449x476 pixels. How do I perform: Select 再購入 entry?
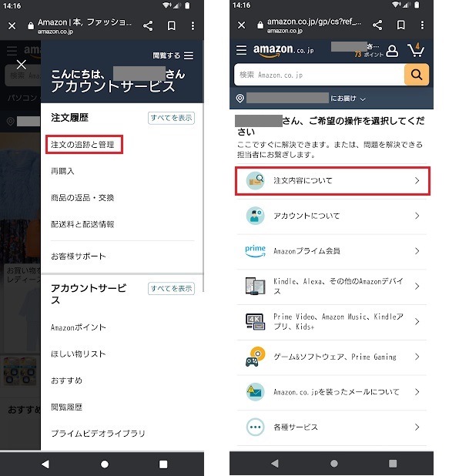coord(62,171)
